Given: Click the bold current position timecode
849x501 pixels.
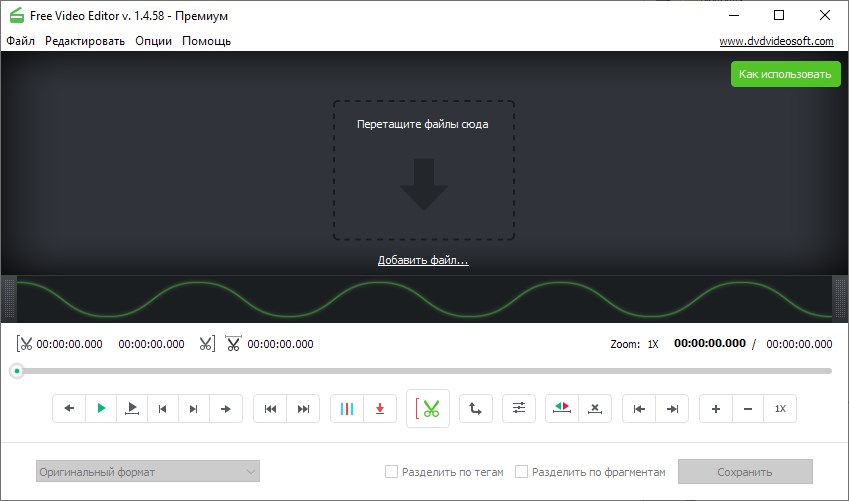Looking at the screenshot, I should (710, 343).
